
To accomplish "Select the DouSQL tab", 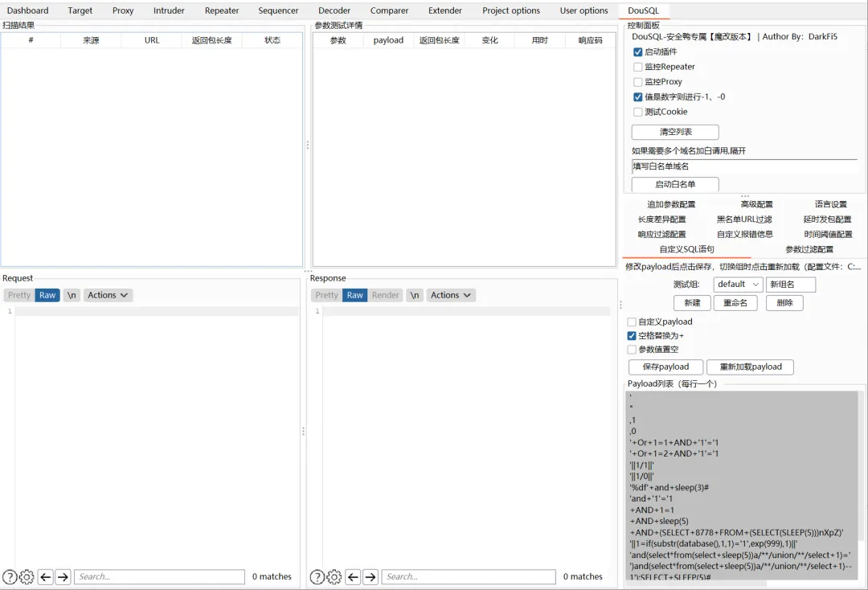I will [x=643, y=10].
